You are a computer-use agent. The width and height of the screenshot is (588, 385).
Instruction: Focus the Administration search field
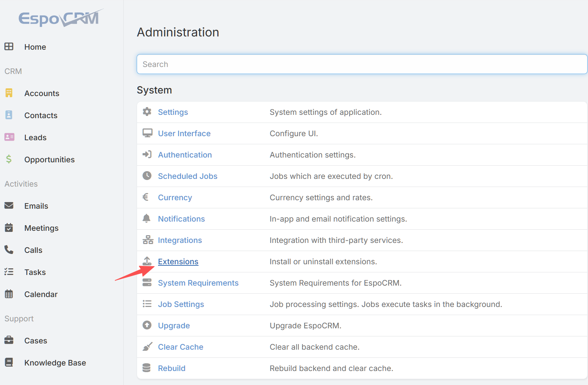tap(362, 64)
